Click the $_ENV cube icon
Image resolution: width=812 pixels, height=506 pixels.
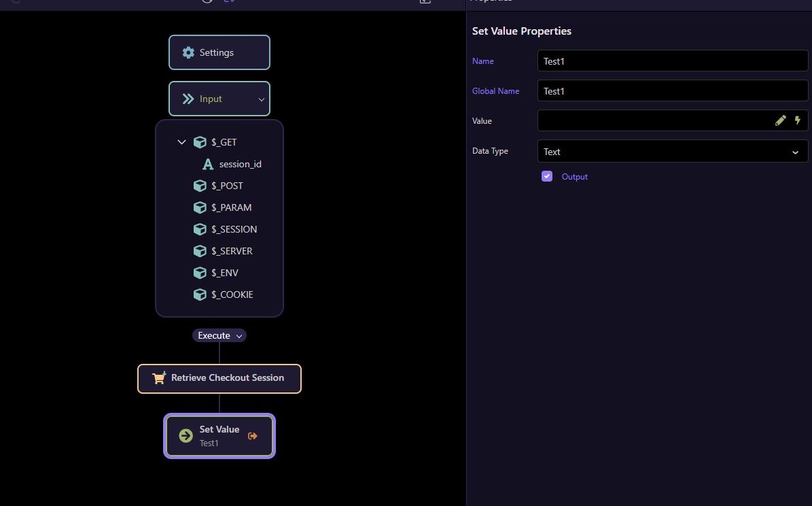click(x=200, y=273)
